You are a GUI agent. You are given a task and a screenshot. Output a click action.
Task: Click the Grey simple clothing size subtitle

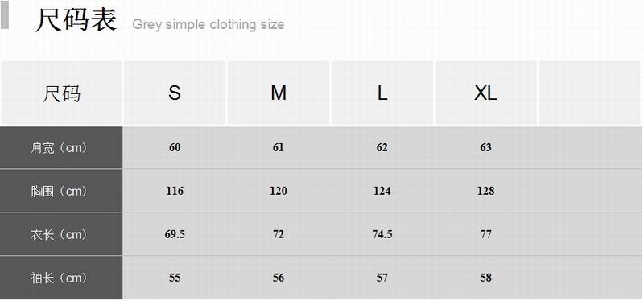208,24
